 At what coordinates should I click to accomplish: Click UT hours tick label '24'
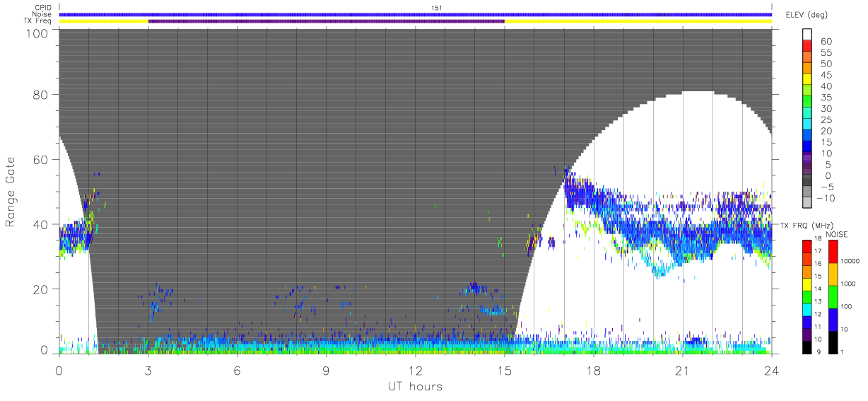click(x=772, y=370)
